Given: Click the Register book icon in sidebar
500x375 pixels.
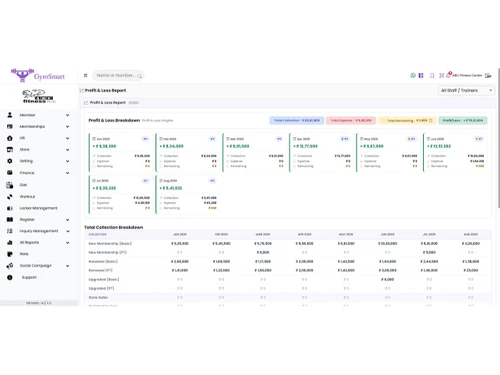Looking at the screenshot, I should (10, 220).
